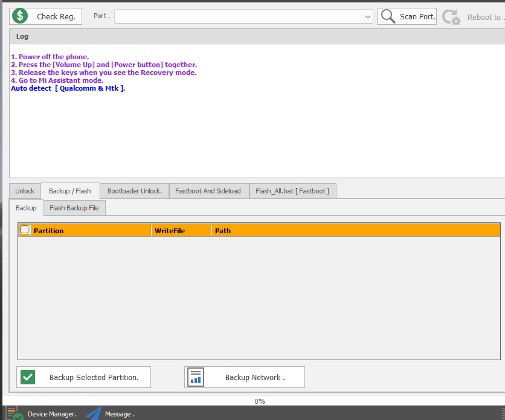Click the green checkmark backup icon
Screen dimensions: 505x420
tap(27, 376)
